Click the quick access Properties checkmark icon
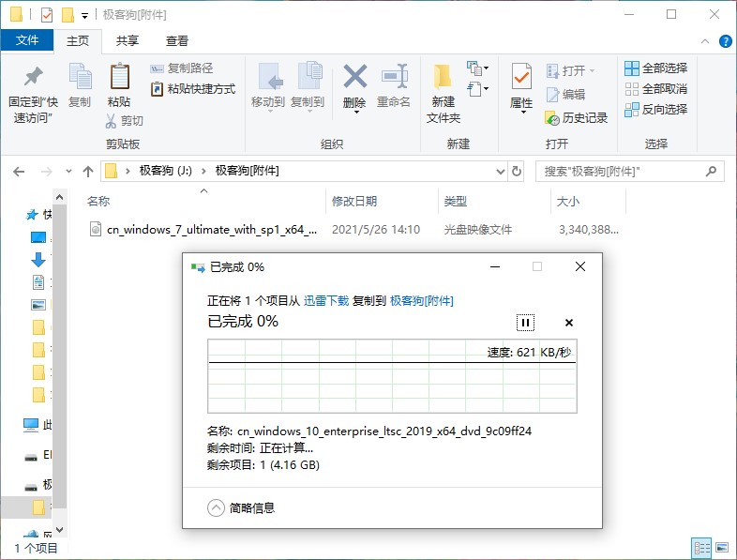The width and height of the screenshot is (737, 560). coord(47,15)
